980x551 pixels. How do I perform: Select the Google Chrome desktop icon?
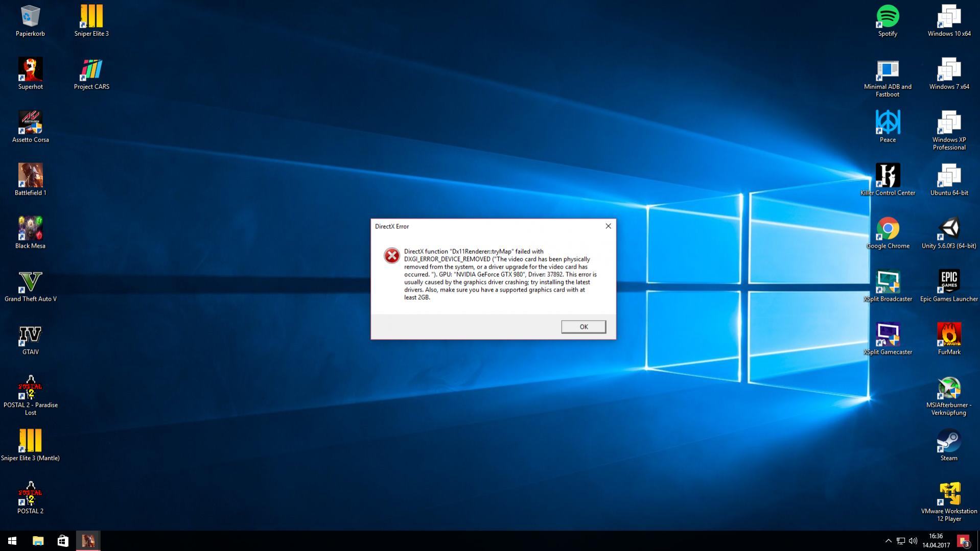coord(888,233)
